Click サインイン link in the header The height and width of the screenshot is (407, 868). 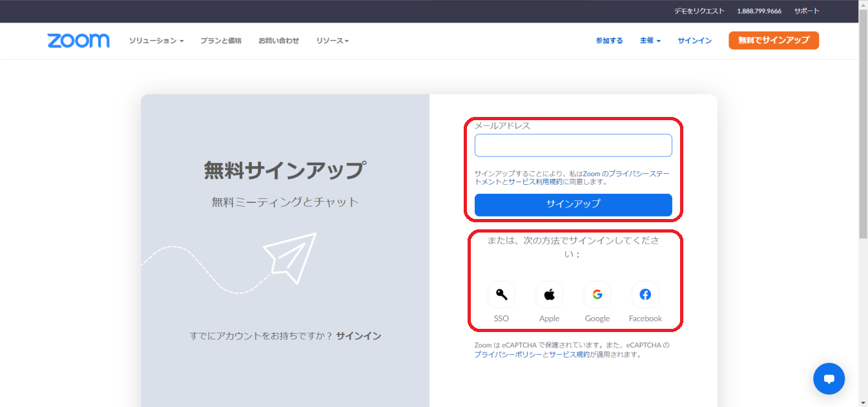point(694,41)
